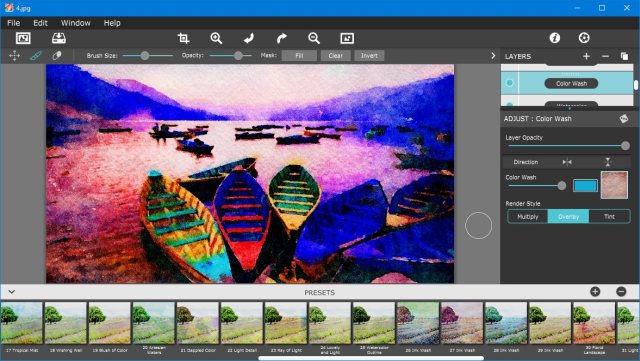The image size is (640, 361).
Task: Zoom in using the magnifier plus icon
Action: click(x=216, y=38)
